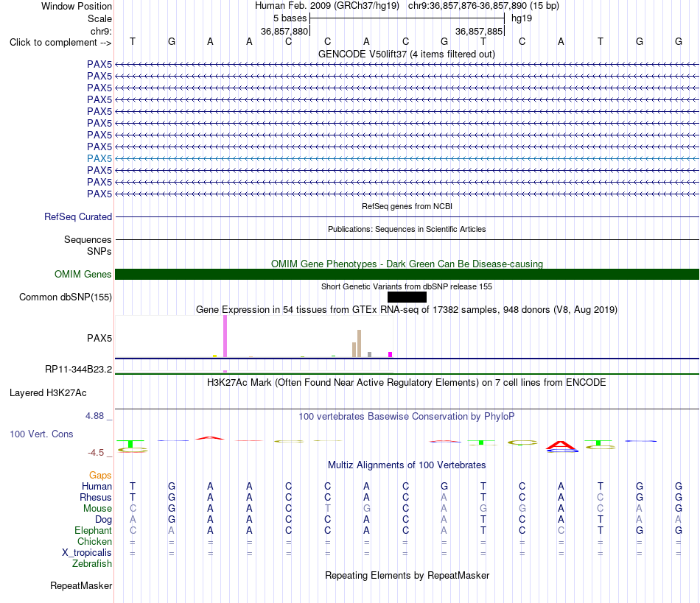Viewport: 700px width, 603px height.
Task: Open the 'Layered H3K27Ac' track label
Action: pyautogui.click(x=48, y=393)
